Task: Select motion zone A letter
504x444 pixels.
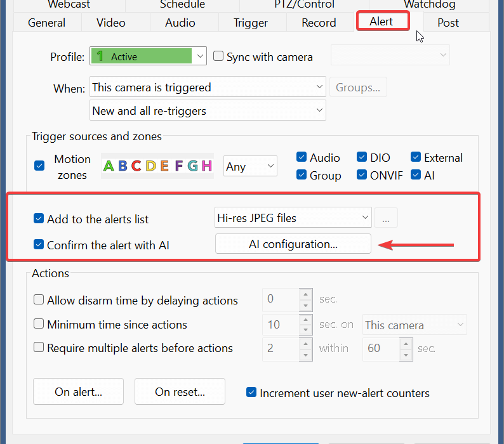Action: [x=109, y=166]
